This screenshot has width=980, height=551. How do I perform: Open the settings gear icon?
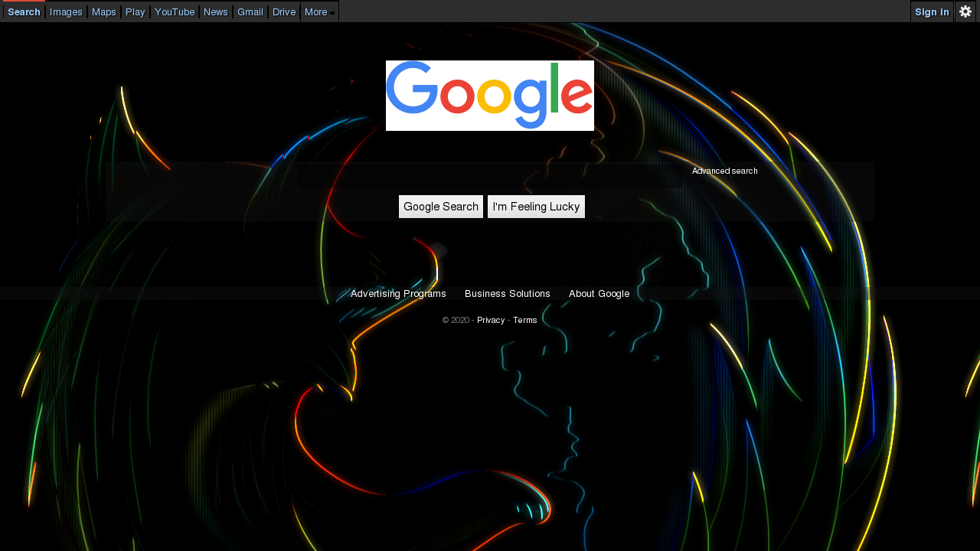[x=965, y=11]
